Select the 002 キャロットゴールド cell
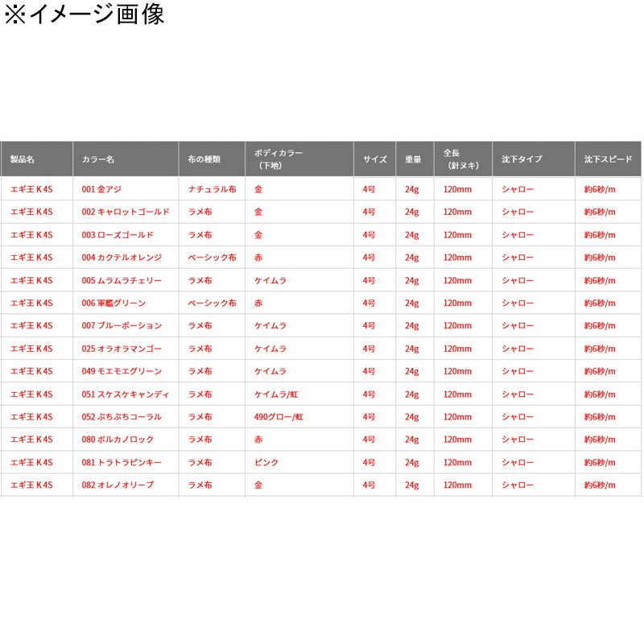The height and width of the screenshot is (644, 644). [126, 212]
